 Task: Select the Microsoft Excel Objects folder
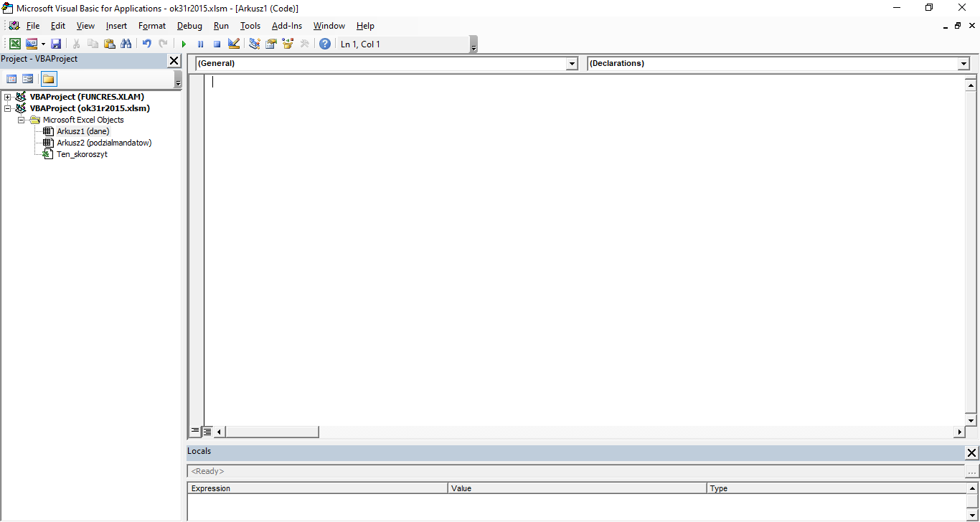[83, 120]
